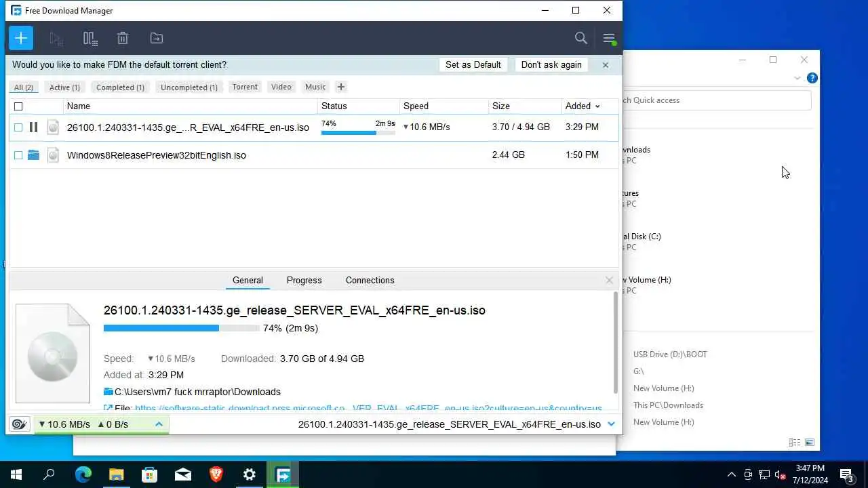Expand the speed limits arrow in status bar
The width and height of the screenshot is (868, 488).
[159, 424]
